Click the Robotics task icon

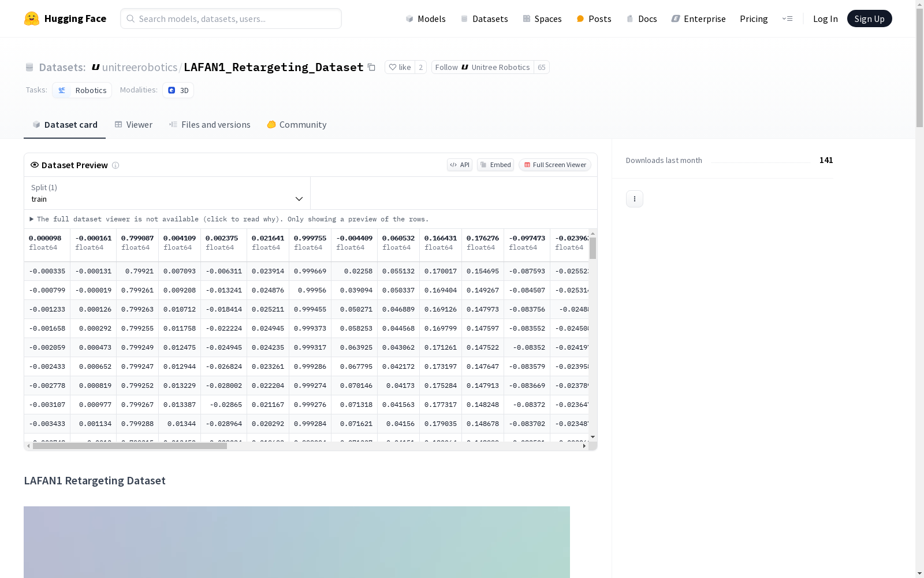tap(62, 90)
